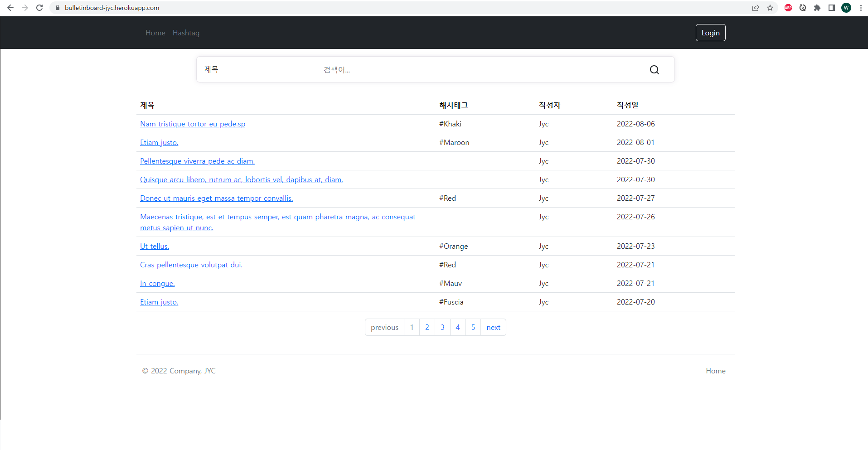View site info lock icon
Image resolution: width=868 pixels, height=450 pixels.
pyautogui.click(x=58, y=8)
